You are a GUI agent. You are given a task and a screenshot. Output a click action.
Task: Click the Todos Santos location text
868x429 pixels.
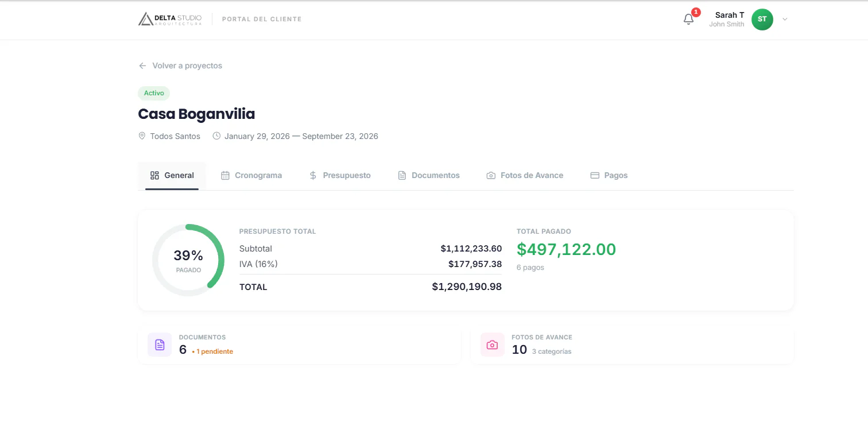coord(175,136)
